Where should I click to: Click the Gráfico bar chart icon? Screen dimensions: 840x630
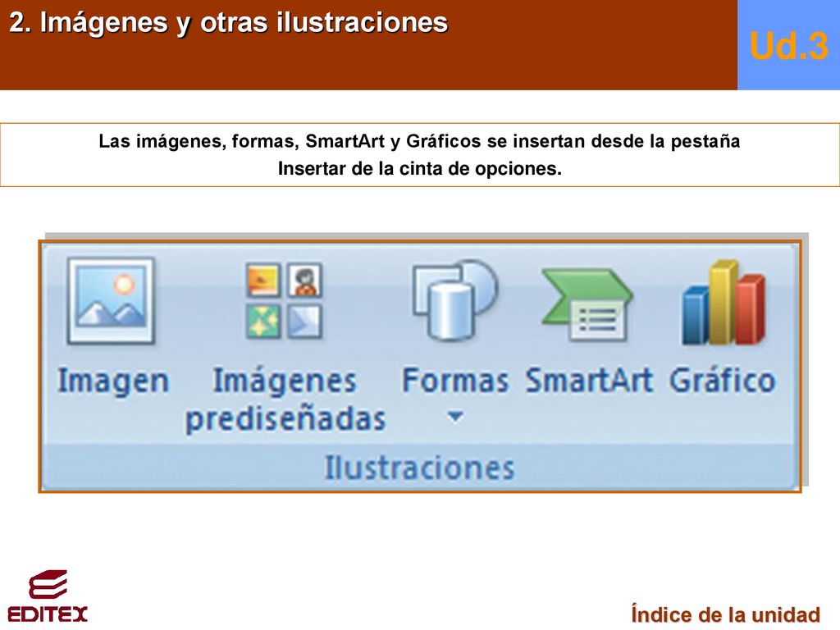(724, 303)
